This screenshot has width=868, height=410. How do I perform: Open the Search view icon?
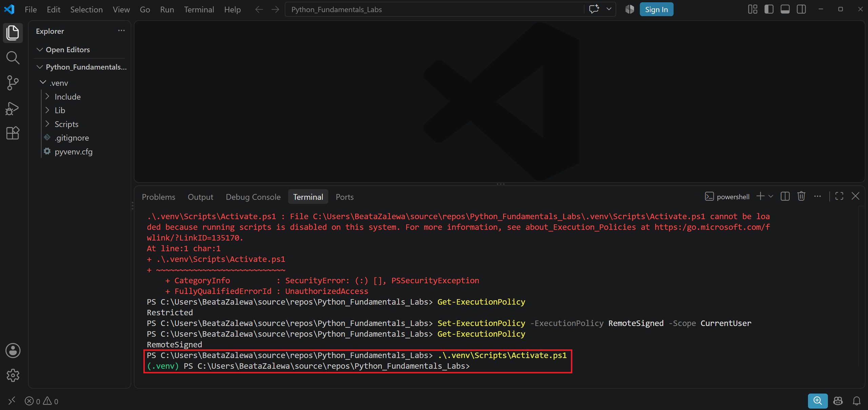[13, 58]
